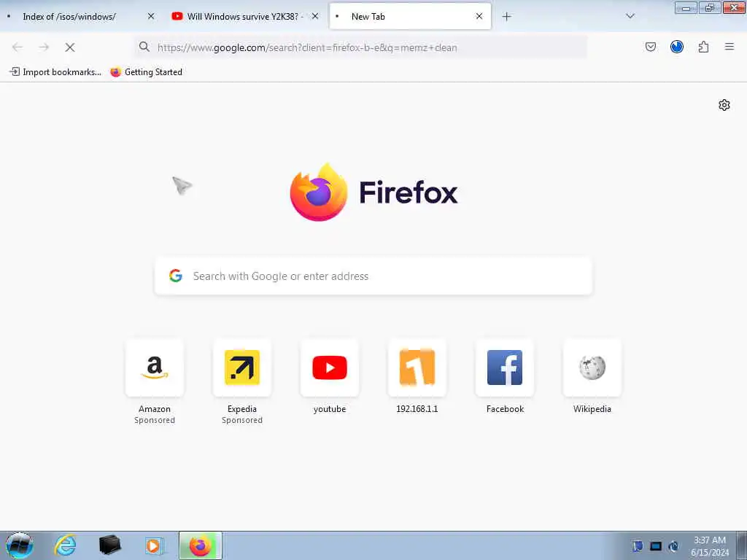The width and height of the screenshot is (747, 560).
Task: Open the black box taskbar application
Action: [109, 545]
